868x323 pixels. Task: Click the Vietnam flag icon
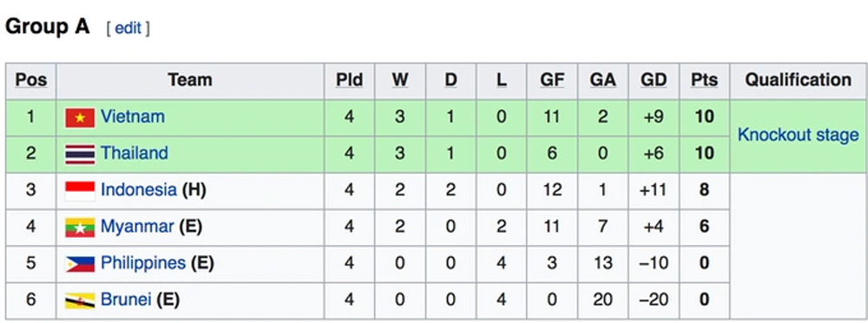coord(80,117)
